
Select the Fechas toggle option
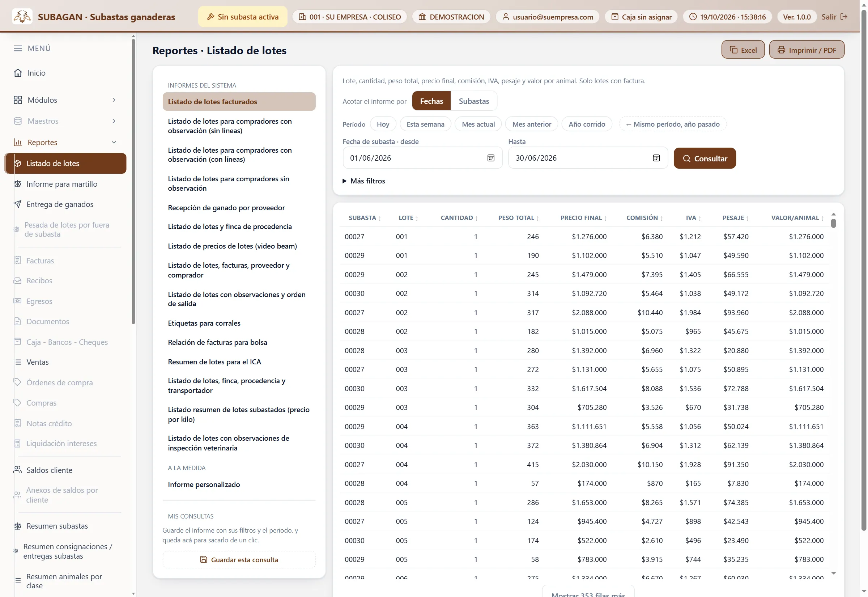[431, 101]
